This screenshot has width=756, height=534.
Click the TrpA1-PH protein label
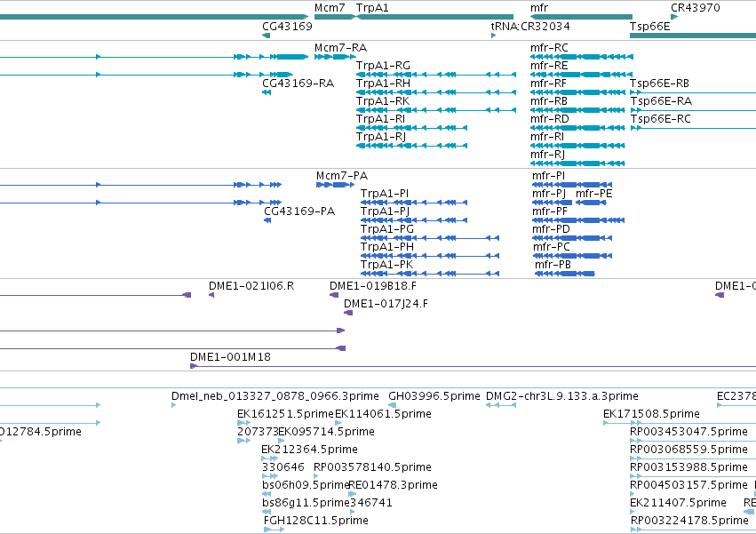pyautogui.click(x=387, y=247)
